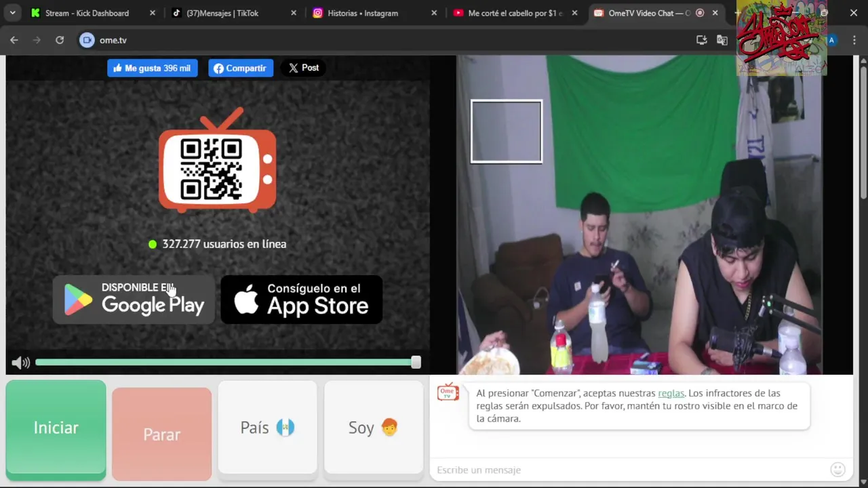Viewport: 868px width, 488px height.
Task: Click the TikTok favicon on second tab
Action: pyautogui.click(x=176, y=13)
